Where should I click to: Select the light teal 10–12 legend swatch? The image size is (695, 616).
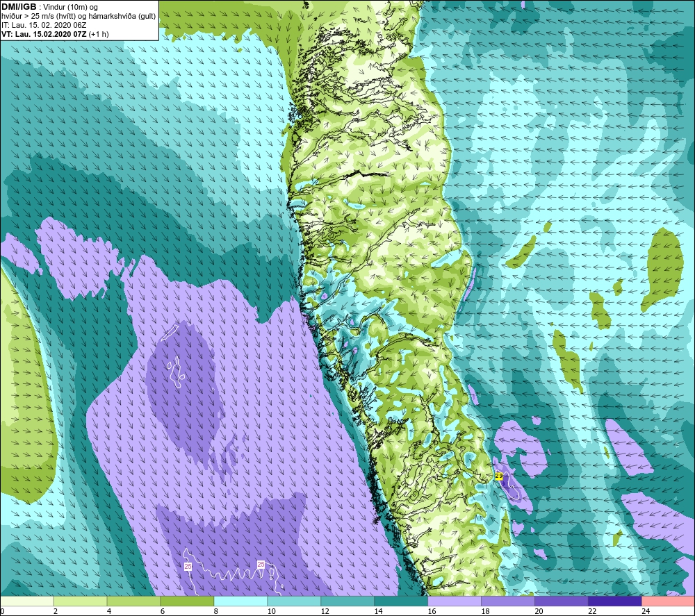pyautogui.click(x=294, y=601)
